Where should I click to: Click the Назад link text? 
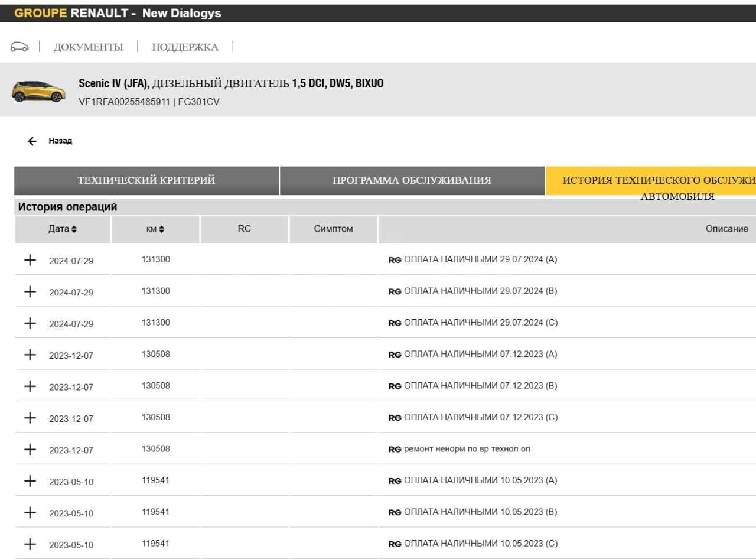pyautogui.click(x=60, y=141)
